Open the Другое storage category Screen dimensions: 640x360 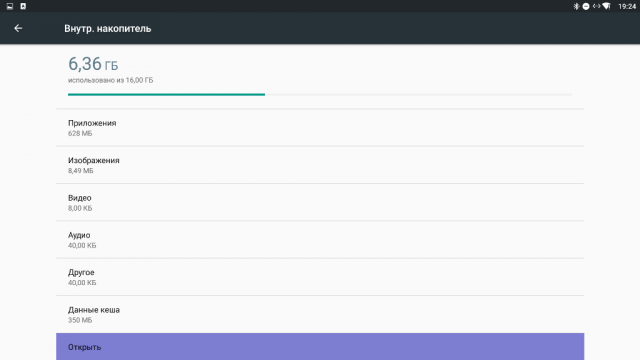[320, 277]
